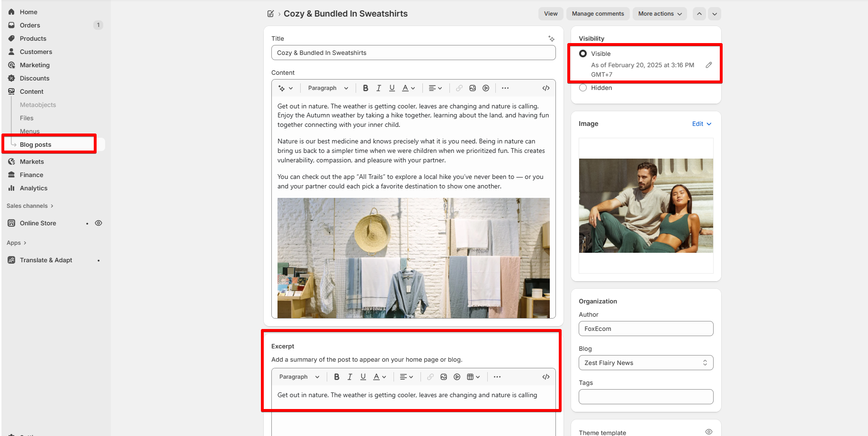Open AI generate menu in Content toolbar
This screenshot has width=868, height=436.
pos(286,88)
